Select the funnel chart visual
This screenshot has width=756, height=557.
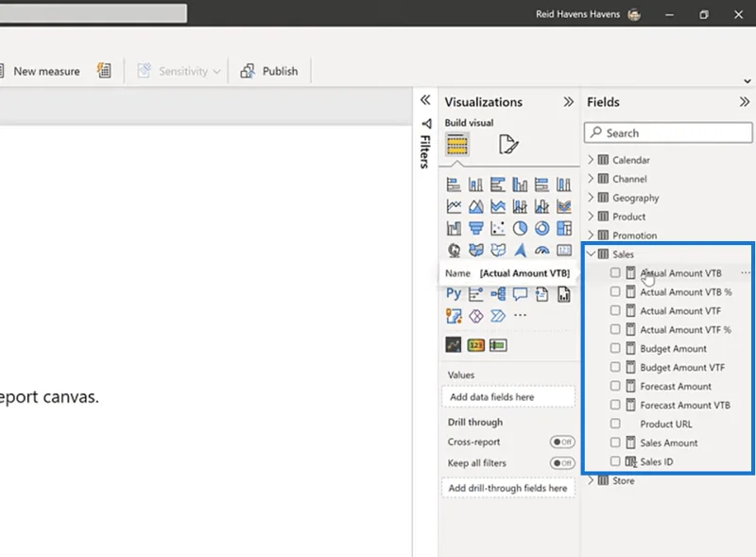[x=475, y=228]
